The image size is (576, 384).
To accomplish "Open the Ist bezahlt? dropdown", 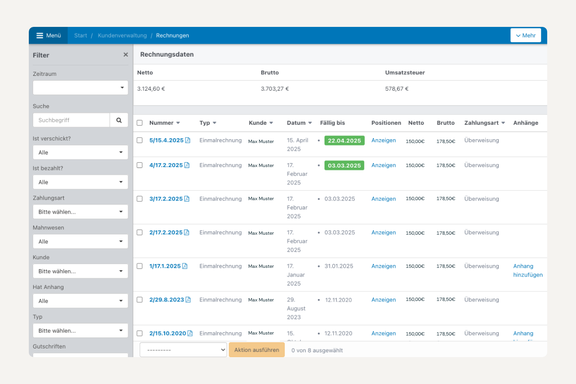I will pos(80,182).
